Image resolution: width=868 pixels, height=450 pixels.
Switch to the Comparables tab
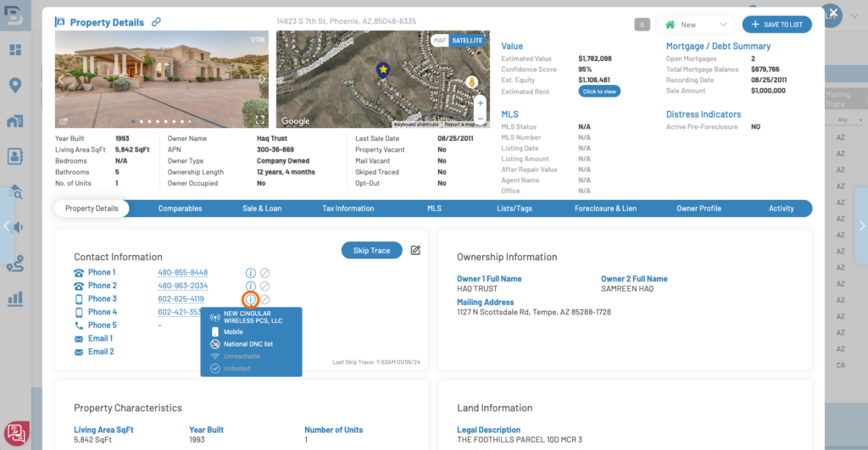[x=180, y=208]
